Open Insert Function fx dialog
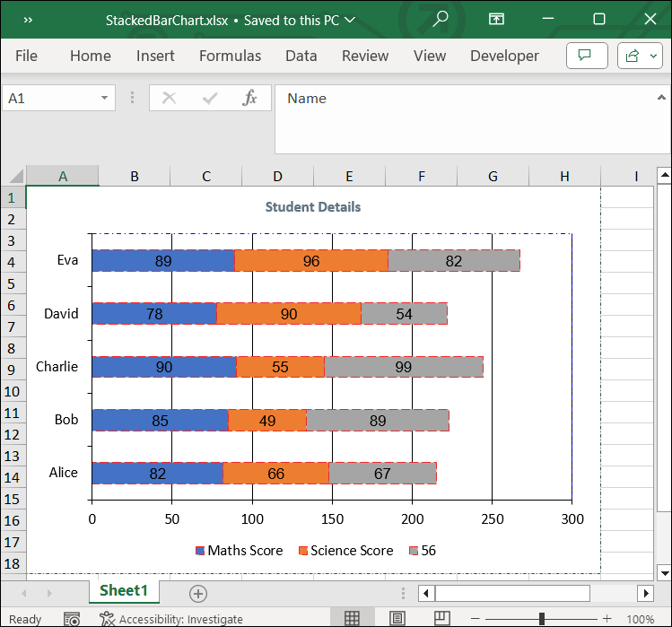This screenshot has height=627, width=672. click(x=249, y=98)
